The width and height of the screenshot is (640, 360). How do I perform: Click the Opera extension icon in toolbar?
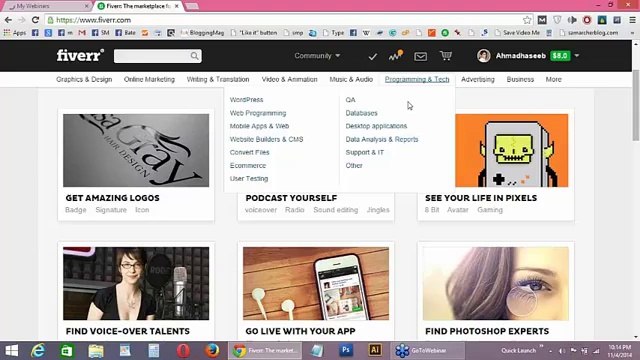click(587, 20)
